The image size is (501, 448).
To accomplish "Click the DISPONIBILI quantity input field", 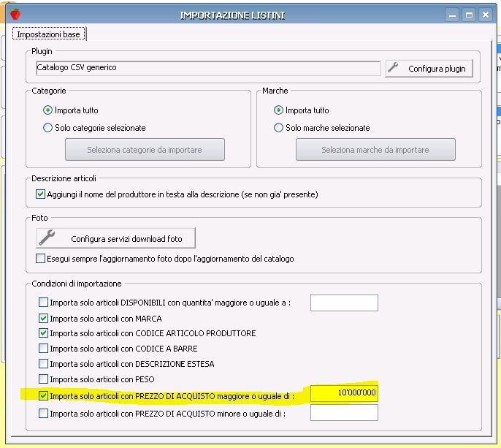I will (344, 303).
